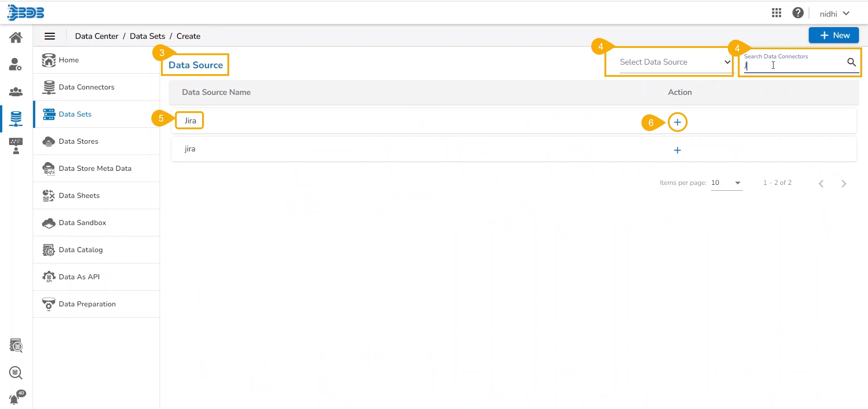Image resolution: width=868 pixels, height=409 pixels.
Task: Open the user groups icon in left rail
Action: click(16, 92)
